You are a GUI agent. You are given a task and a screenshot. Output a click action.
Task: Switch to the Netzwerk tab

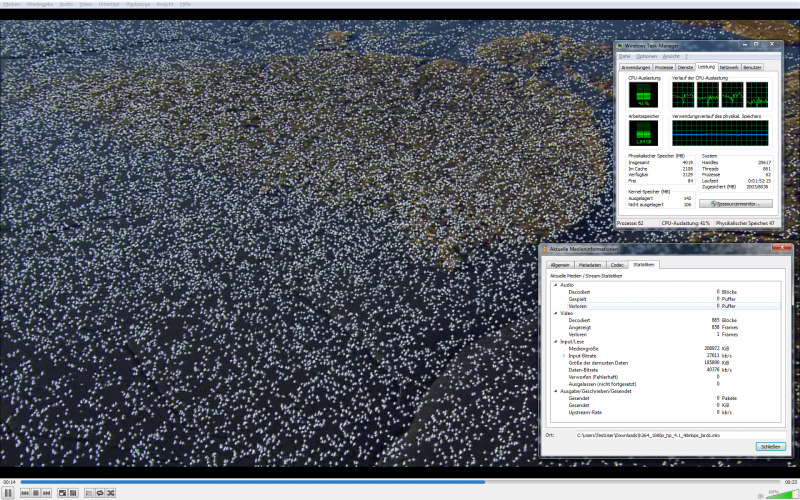tap(729, 67)
